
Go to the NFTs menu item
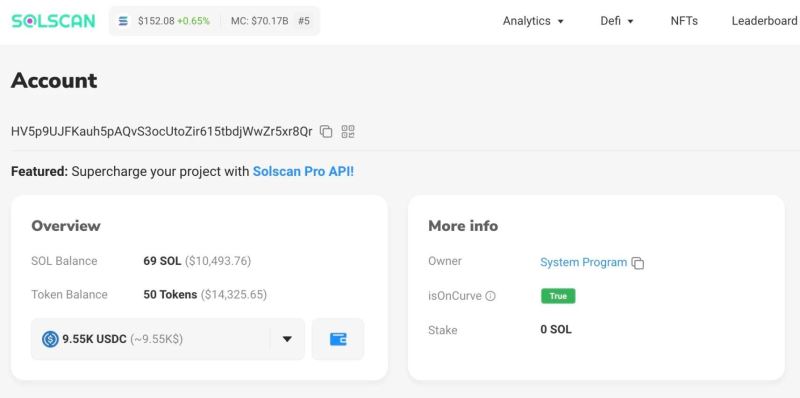tap(684, 21)
